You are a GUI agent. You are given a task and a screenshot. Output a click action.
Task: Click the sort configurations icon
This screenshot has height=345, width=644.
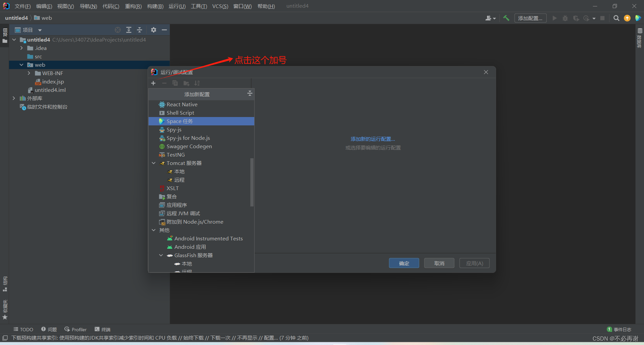click(197, 83)
